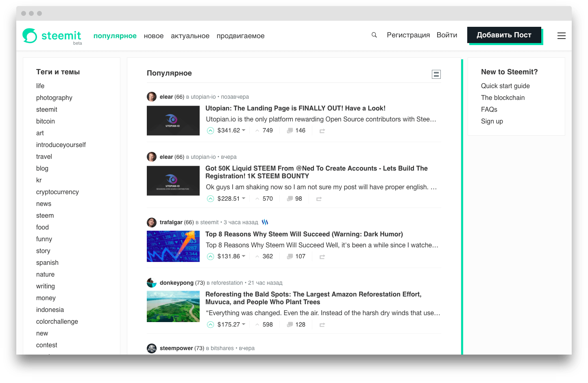Open the hamburger menu icon

coord(562,36)
